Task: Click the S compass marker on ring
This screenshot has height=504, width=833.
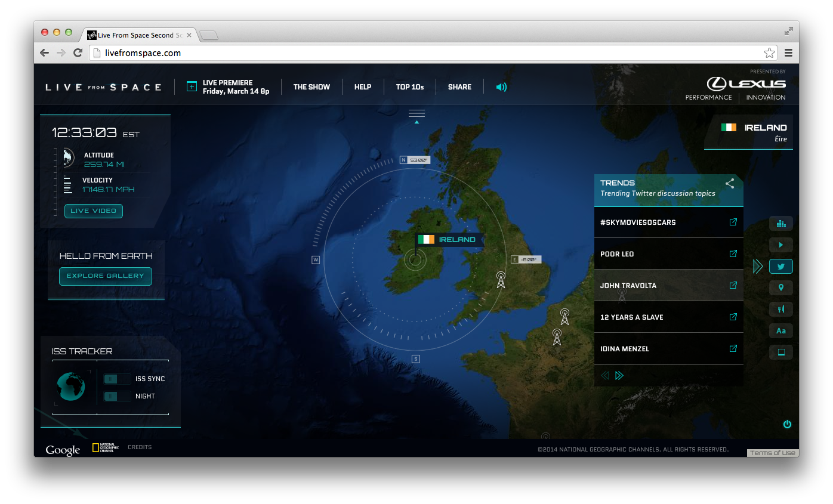Action: pos(416,358)
